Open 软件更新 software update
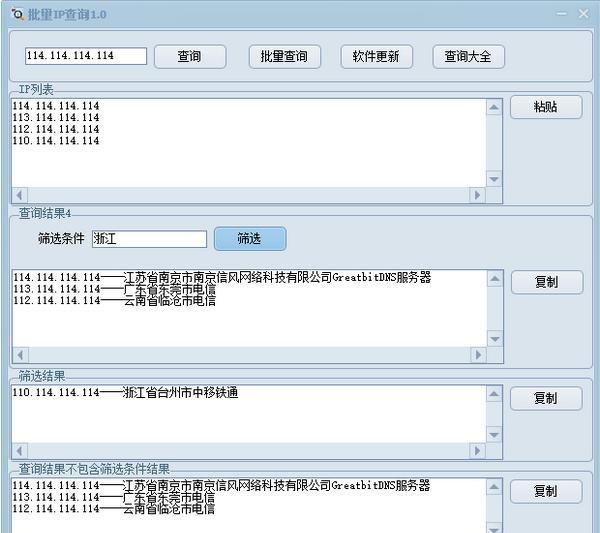600x533 pixels. 376,57
